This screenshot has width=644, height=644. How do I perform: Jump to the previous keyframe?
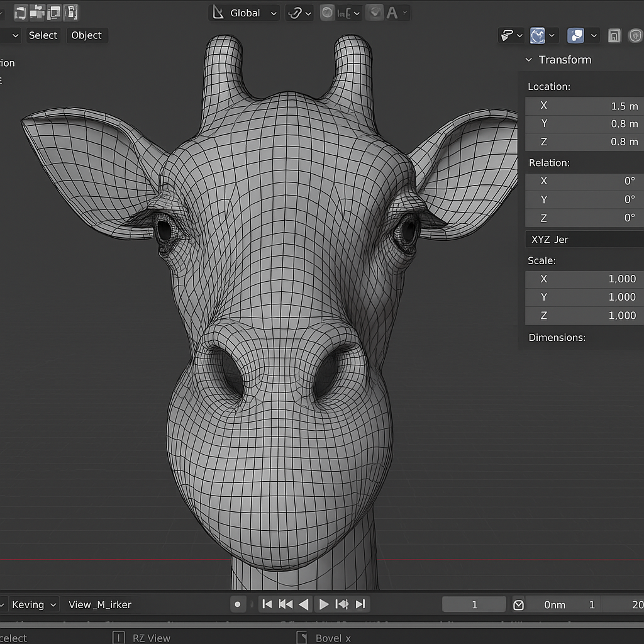click(286, 604)
